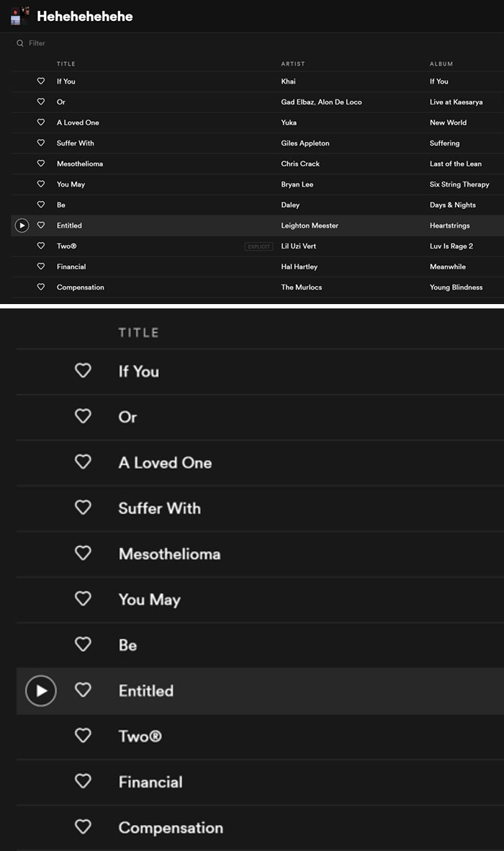Viewport: 504px width, 851px height.
Task: Sort the playlist by ARTIST
Action: pyautogui.click(x=292, y=63)
